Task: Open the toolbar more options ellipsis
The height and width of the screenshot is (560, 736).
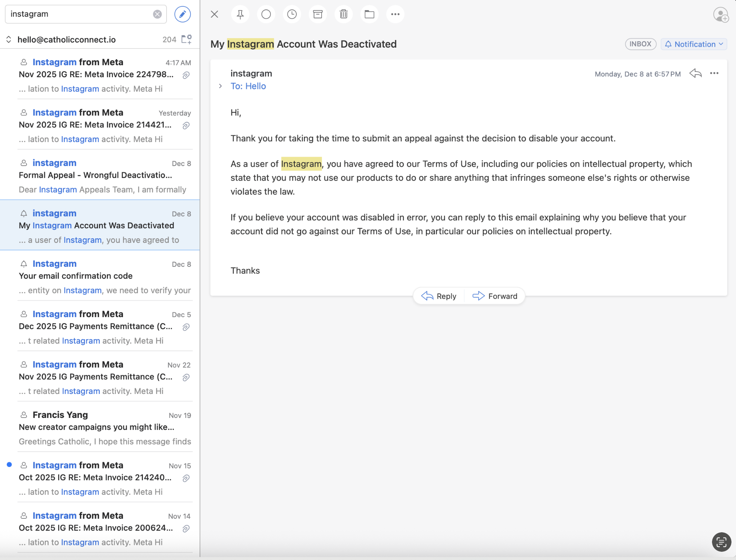Action: 395,14
